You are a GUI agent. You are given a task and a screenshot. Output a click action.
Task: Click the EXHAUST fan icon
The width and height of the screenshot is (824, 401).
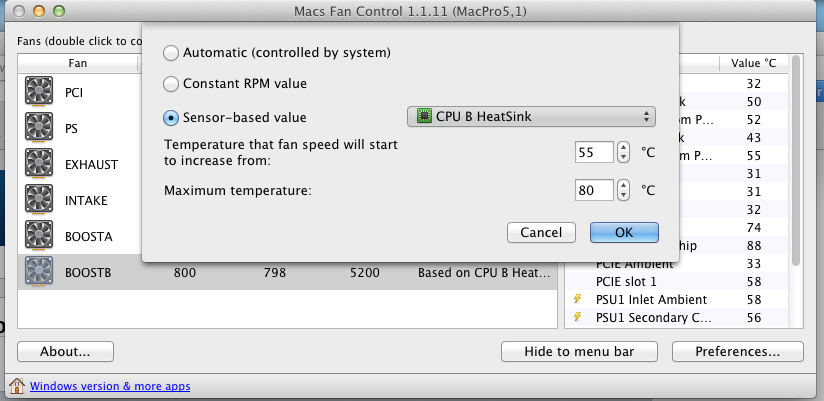[x=39, y=164]
